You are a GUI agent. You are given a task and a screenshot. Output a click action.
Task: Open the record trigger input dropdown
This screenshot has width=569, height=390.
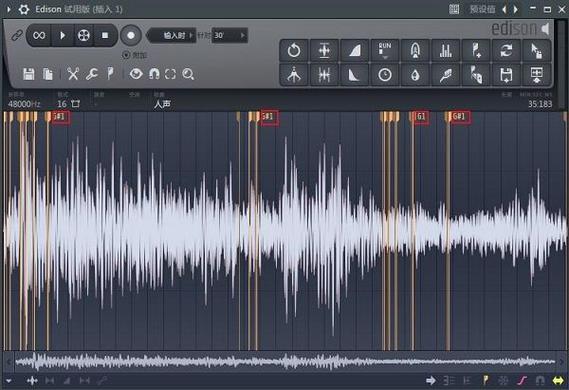173,35
